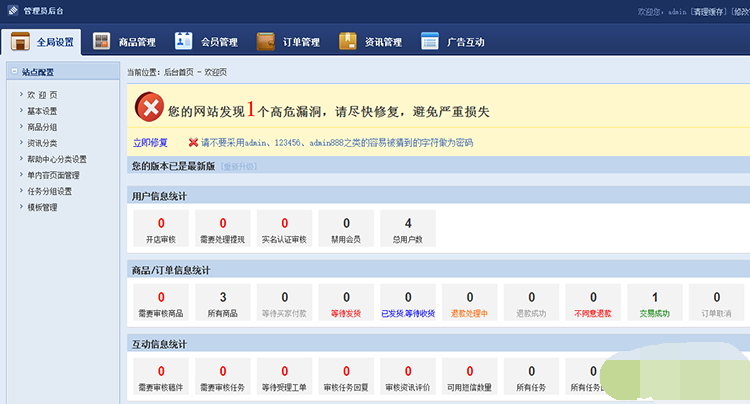
Task: Open the 等待买家付款 stat tile
Action: coord(284,302)
